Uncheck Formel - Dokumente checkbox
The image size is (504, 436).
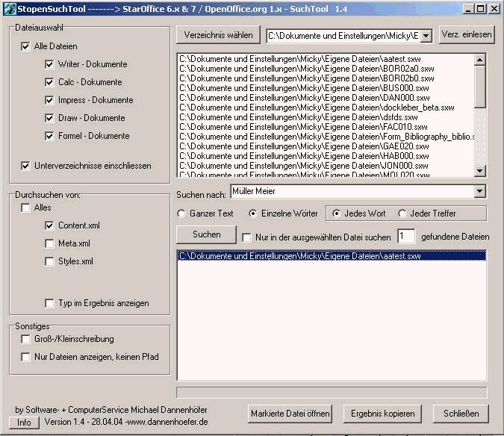point(49,136)
